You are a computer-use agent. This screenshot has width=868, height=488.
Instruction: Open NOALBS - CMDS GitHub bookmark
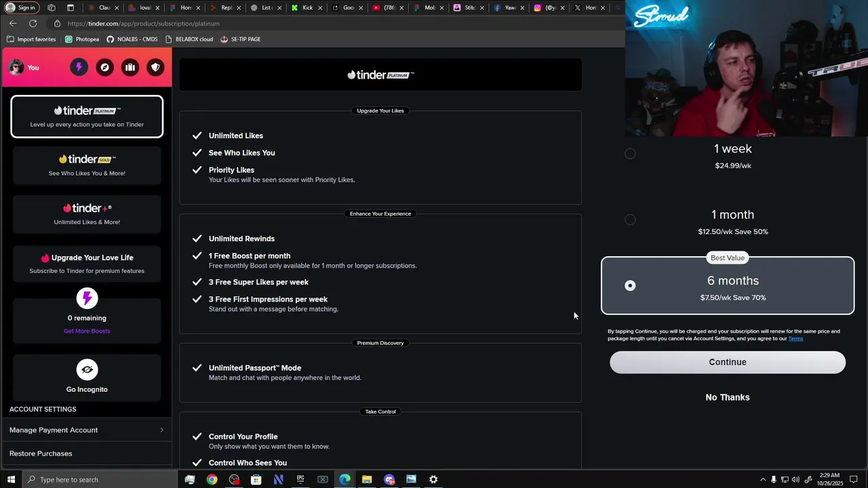132,39
